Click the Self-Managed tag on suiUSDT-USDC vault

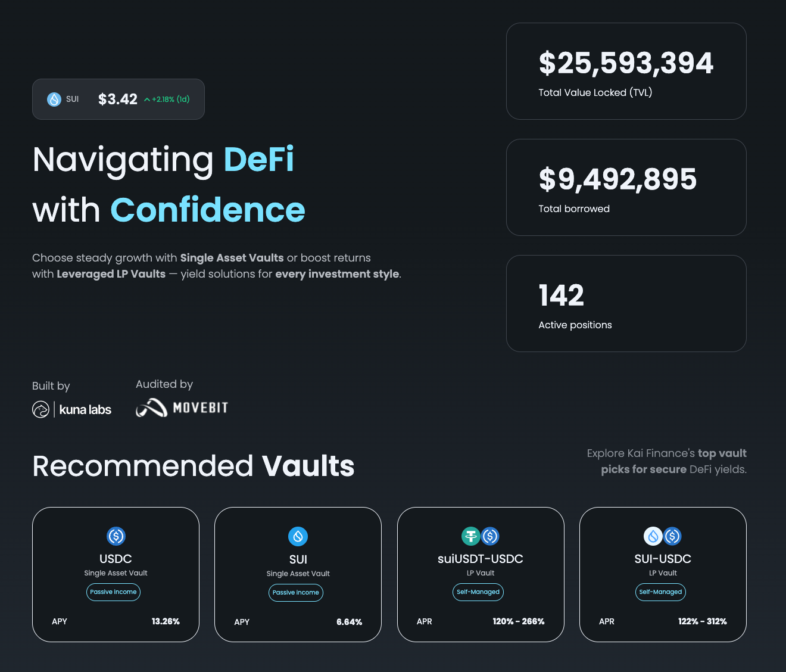(x=478, y=592)
